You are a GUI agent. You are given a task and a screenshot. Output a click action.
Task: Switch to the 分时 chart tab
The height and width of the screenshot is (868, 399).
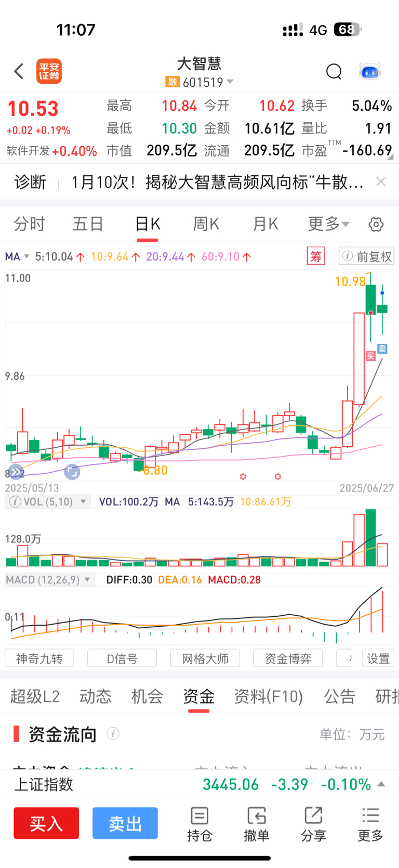[x=30, y=224]
